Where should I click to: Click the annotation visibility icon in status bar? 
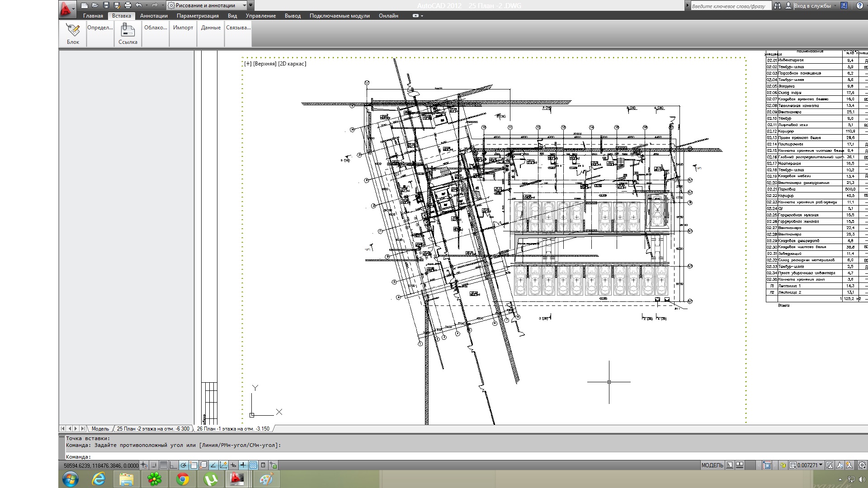coord(840,465)
